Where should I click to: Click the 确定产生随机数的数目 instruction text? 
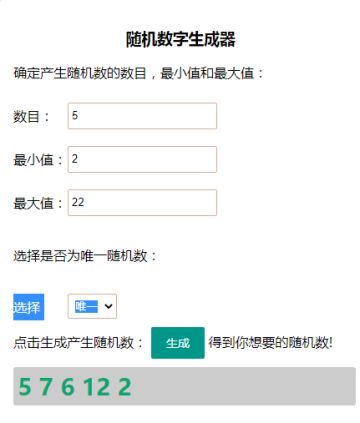(x=80, y=73)
